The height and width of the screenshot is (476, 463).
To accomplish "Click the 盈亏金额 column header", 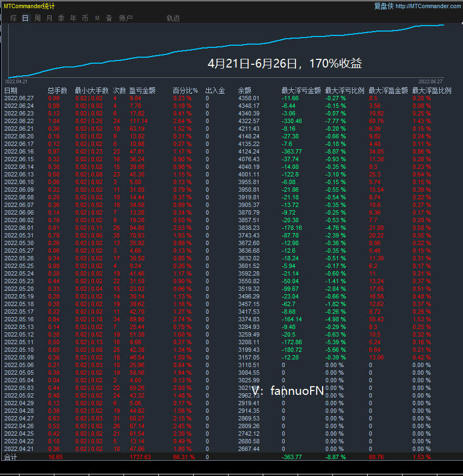I will 142,90.
